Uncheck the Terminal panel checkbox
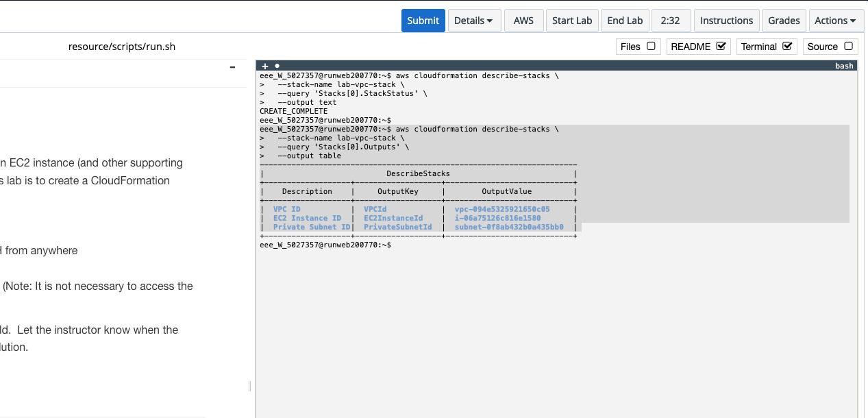Image resolution: width=868 pixels, height=418 pixels. 787,46
